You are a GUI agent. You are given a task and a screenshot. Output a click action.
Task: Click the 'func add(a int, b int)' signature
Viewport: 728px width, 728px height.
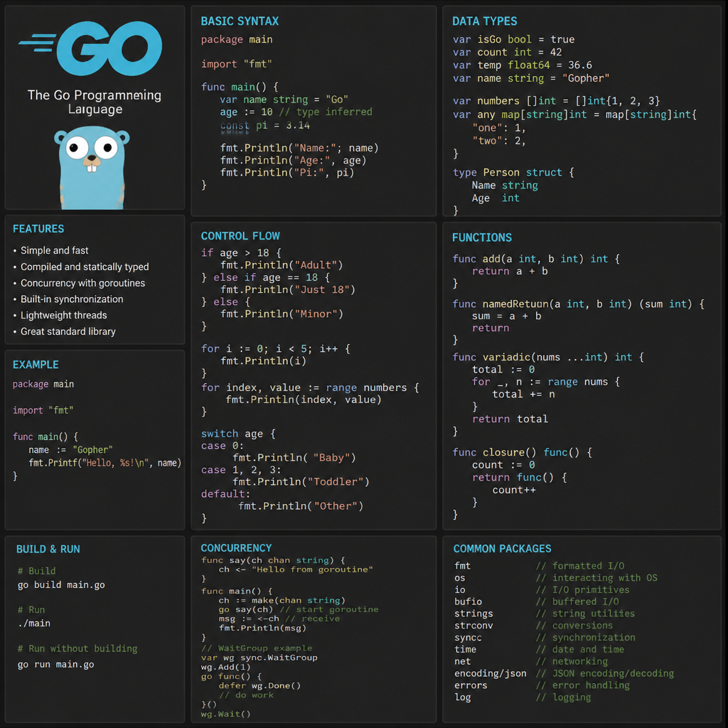coord(536,259)
